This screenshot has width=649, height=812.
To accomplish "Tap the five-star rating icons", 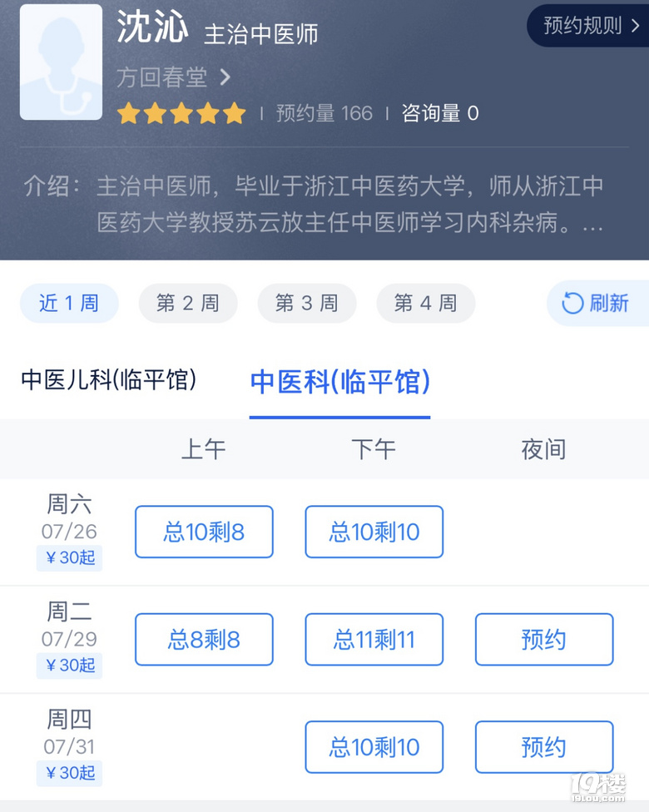I will [x=181, y=113].
